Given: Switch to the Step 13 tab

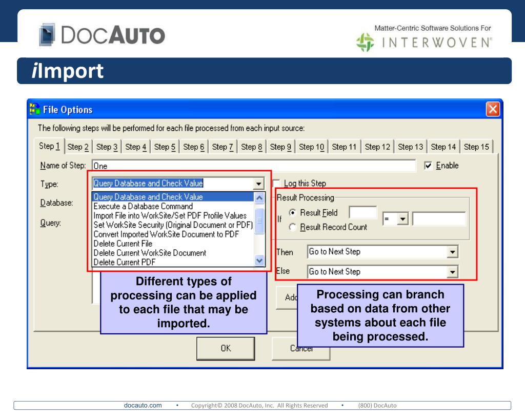Looking at the screenshot, I should [x=411, y=147].
